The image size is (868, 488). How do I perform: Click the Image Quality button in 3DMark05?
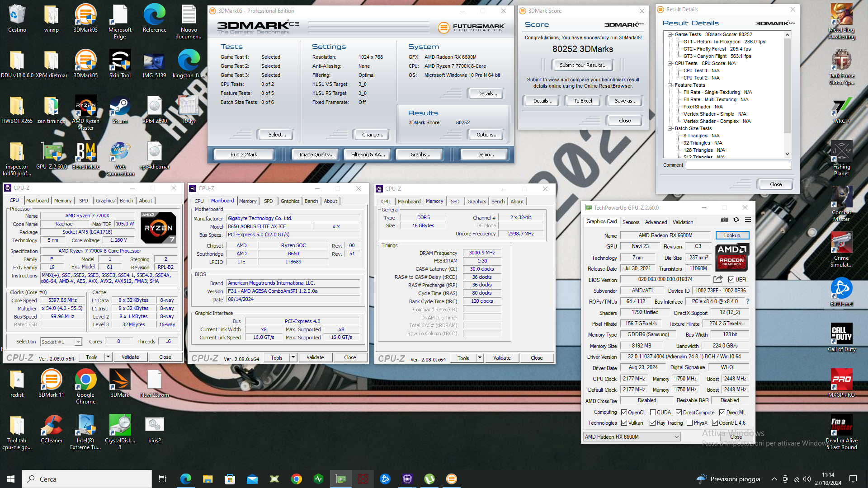click(316, 155)
